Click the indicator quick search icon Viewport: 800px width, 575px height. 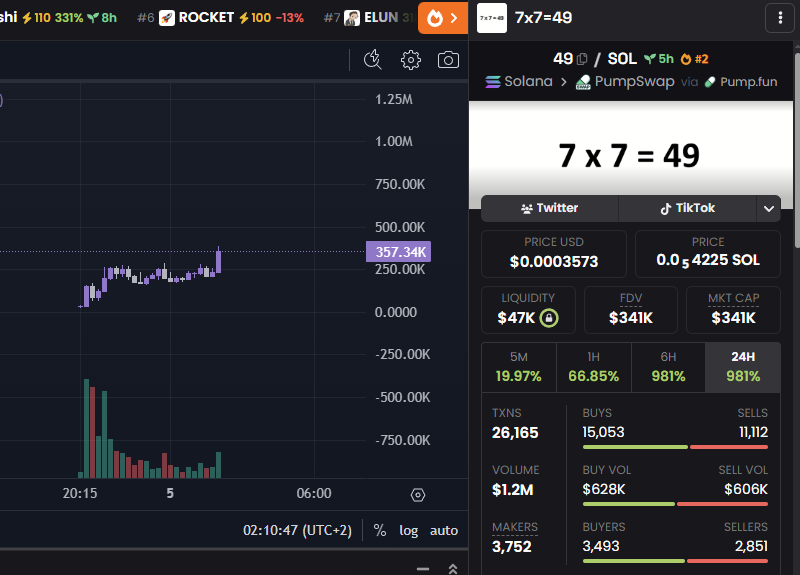[x=373, y=60]
